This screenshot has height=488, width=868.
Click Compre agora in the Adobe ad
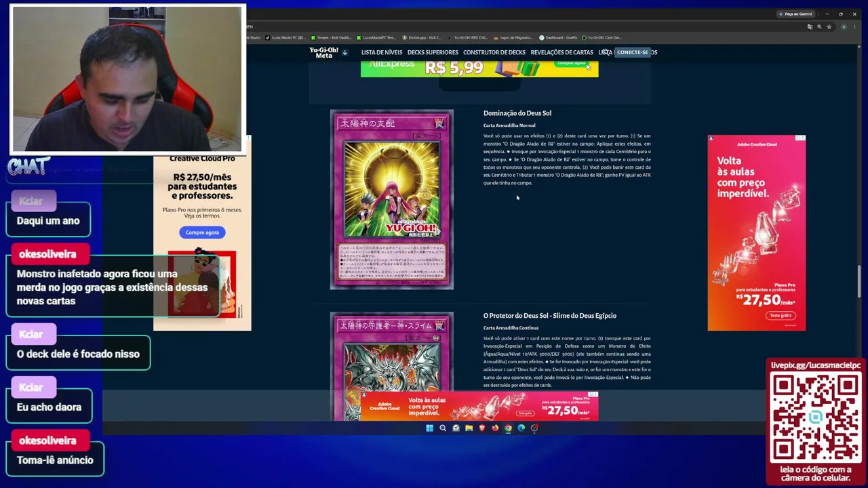coord(202,232)
